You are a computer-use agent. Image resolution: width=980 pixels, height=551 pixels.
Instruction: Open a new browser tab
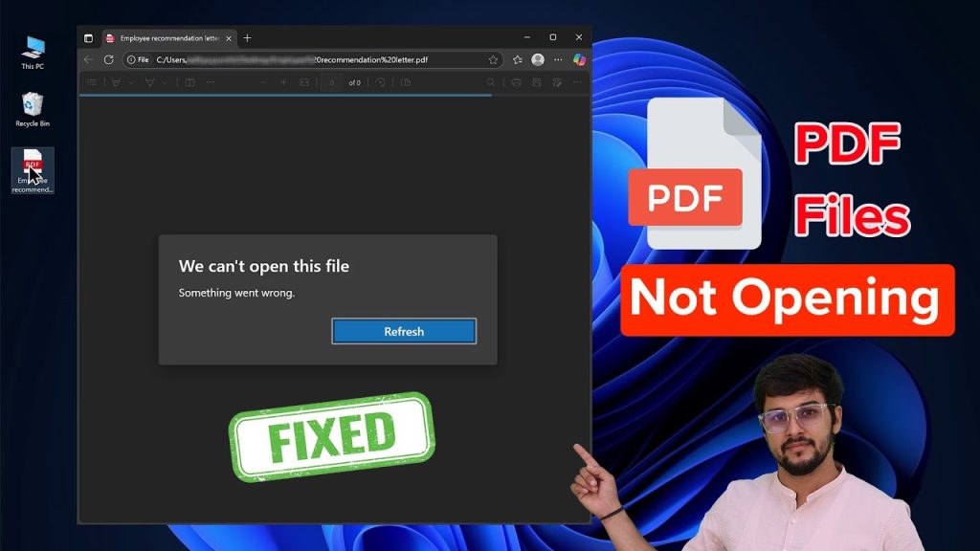coord(248,38)
